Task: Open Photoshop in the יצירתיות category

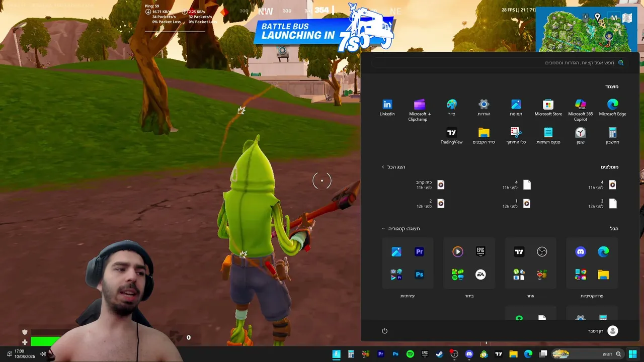Action: [x=419, y=275]
